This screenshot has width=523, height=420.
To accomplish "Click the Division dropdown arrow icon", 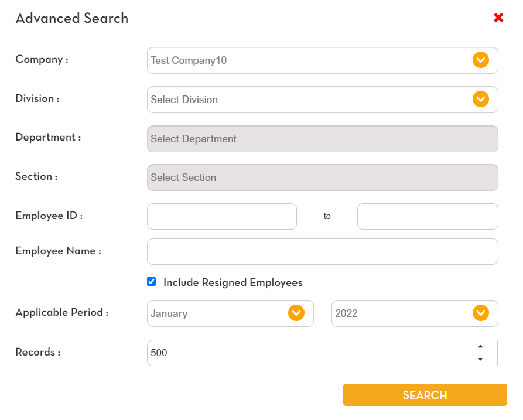I will [x=481, y=99].
